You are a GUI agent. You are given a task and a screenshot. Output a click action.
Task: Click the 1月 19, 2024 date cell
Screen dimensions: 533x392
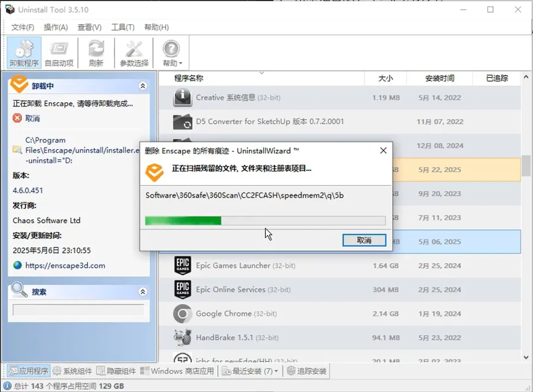click(x=440, y=314)
